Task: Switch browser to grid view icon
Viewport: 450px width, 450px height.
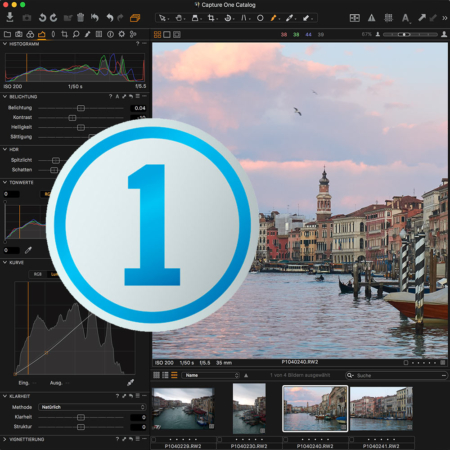Action: coord(156,375)
